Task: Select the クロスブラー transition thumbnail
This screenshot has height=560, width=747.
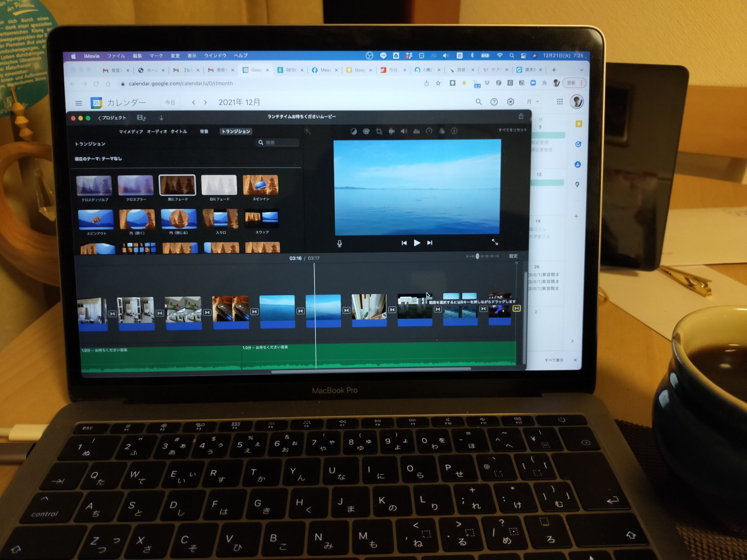Action: click(x=135, y=185)
